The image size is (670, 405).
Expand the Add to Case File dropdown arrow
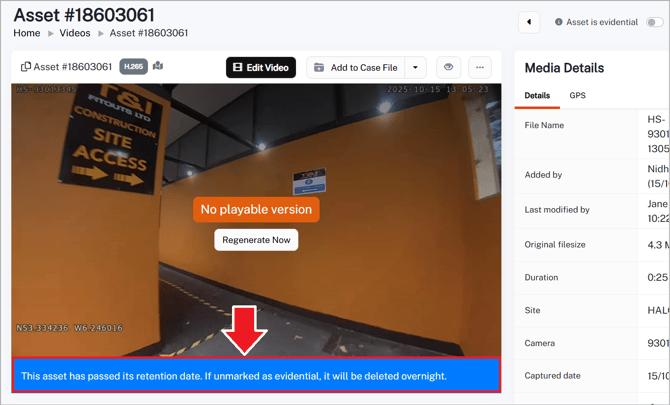pyautogui.click(x=416, y=68)
